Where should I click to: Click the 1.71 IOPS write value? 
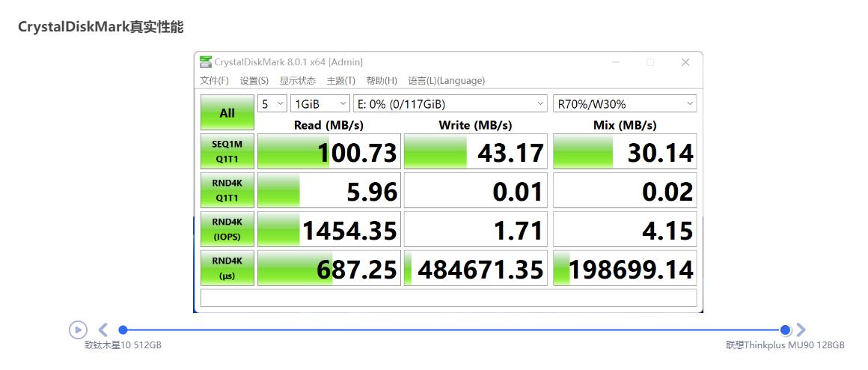[x=475, y=229]
